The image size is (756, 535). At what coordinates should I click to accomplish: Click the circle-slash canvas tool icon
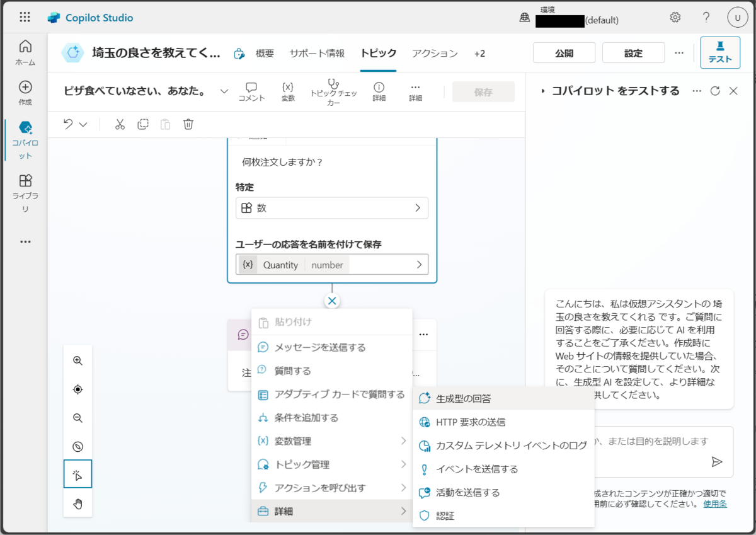coord(77,447)
